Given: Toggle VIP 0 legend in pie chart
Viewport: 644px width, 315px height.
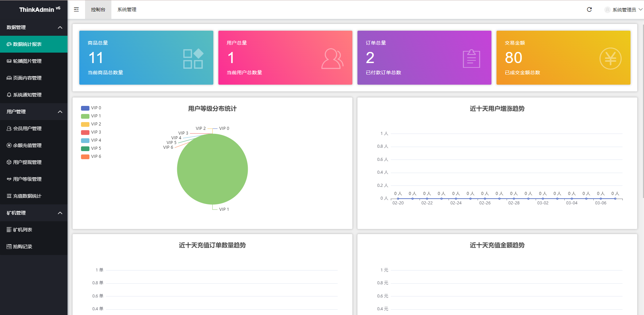Looking at the screenshot, I should [91, 108].
